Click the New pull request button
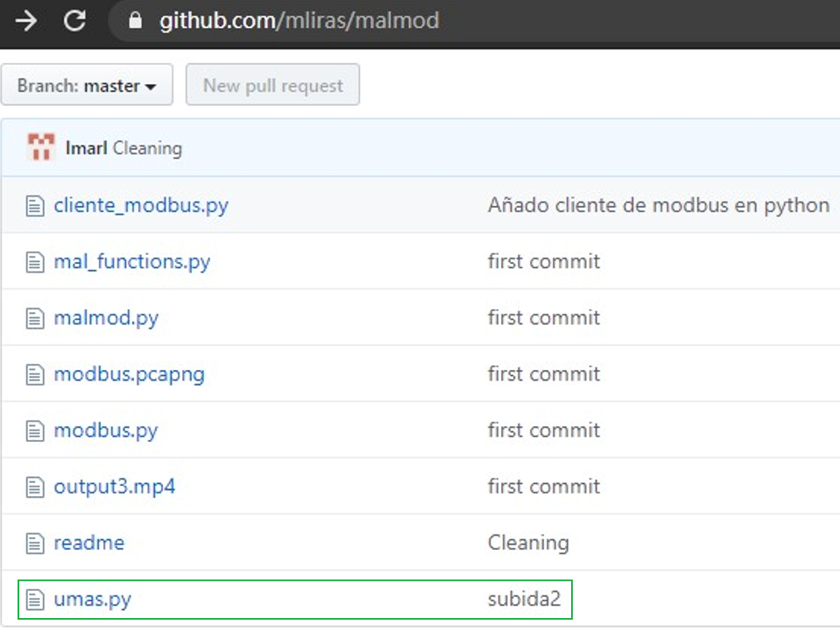Viewport: 840px width, 632px height. click(x=272, y=85)
